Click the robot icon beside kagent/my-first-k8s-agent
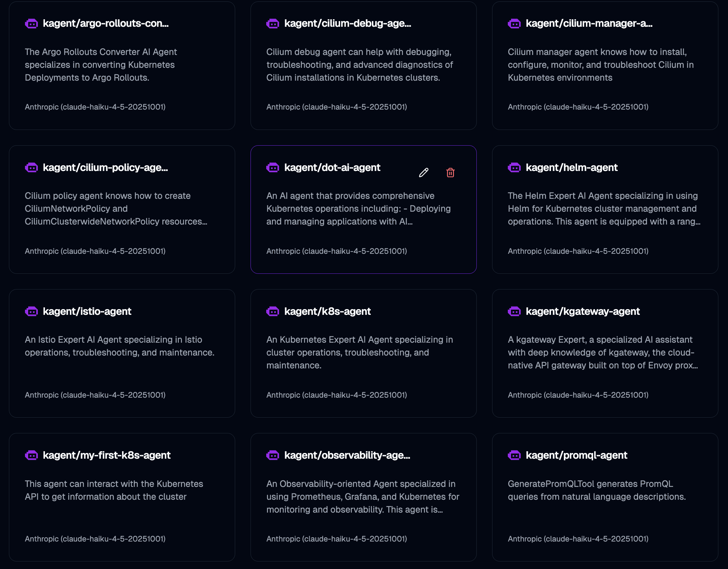Screen dimensions: 728x569 pos(31,455)
